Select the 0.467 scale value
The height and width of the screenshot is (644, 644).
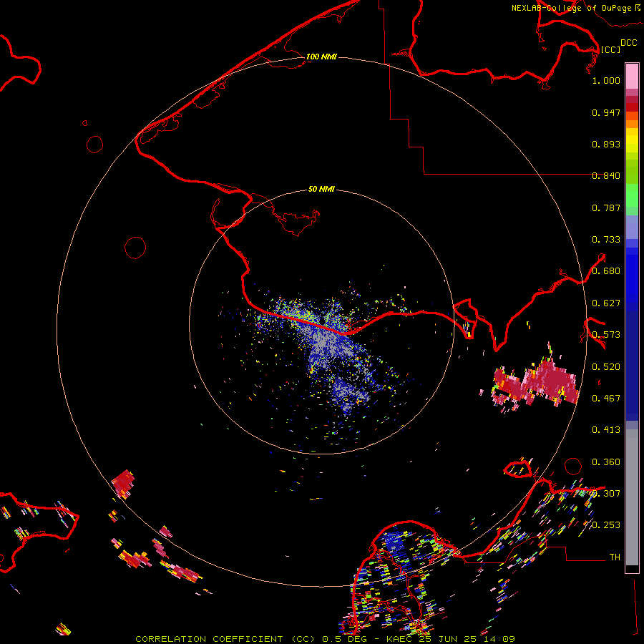606,399
